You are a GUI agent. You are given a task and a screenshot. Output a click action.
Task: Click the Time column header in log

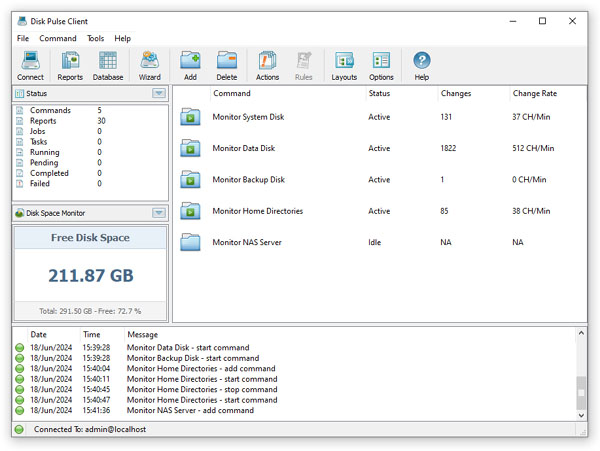92,335
